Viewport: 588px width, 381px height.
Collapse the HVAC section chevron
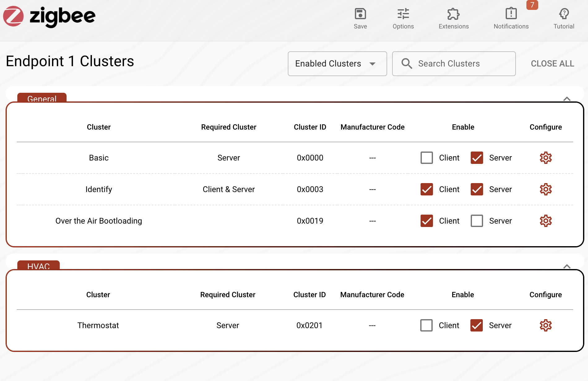(567, 267)
